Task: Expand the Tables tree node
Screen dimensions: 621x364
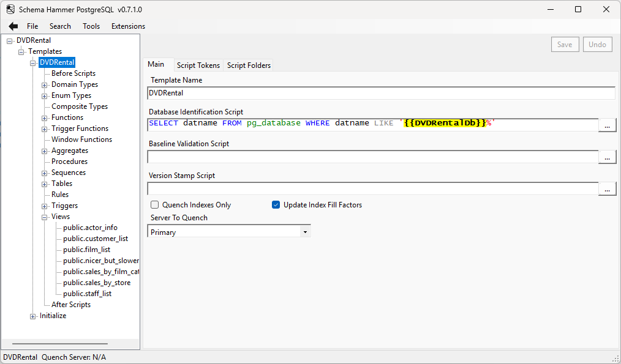Action: click(43, 183)
